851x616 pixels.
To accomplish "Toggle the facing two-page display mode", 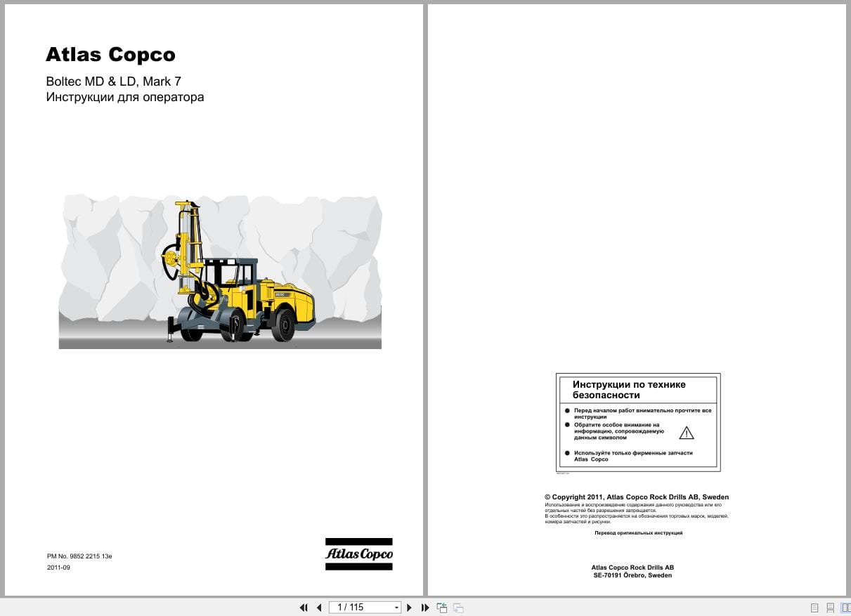I will [x=846, y=607].
